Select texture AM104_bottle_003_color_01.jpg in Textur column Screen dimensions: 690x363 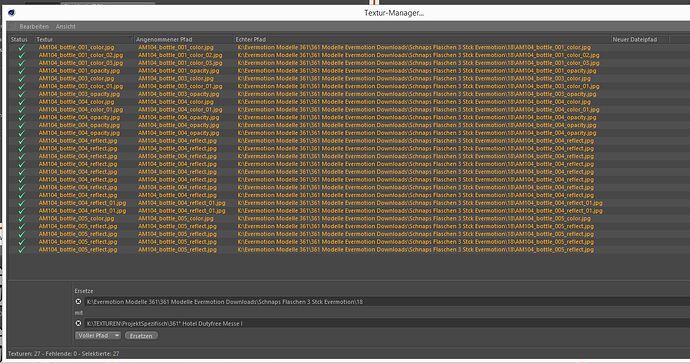81,87
